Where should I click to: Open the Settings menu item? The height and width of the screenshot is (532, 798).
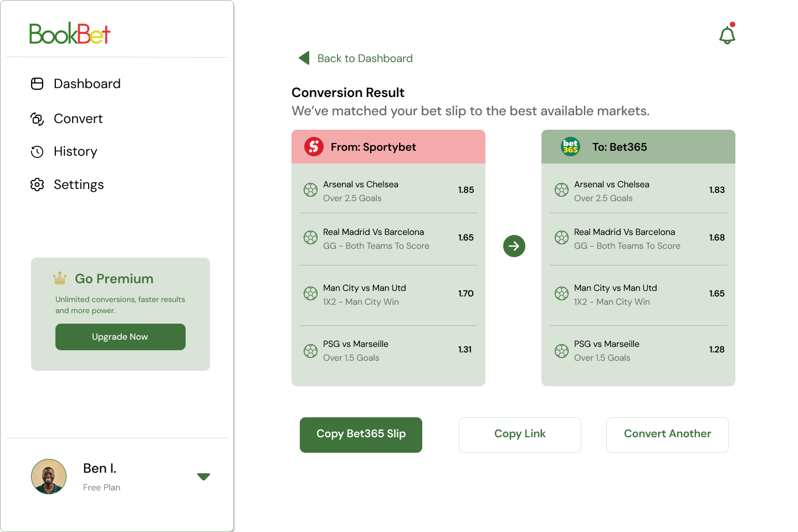(x=79, y=185)
